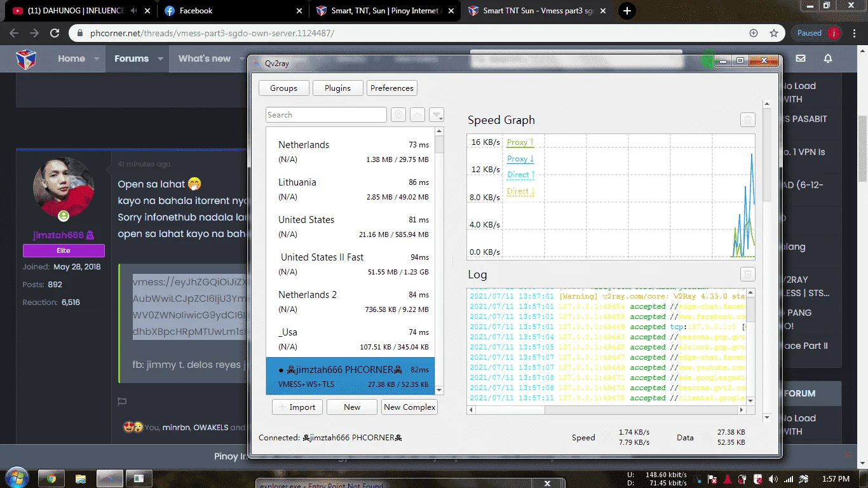The image size is (868, 488).
Task: Open the Windows Start menu
Action: [16, 478]
